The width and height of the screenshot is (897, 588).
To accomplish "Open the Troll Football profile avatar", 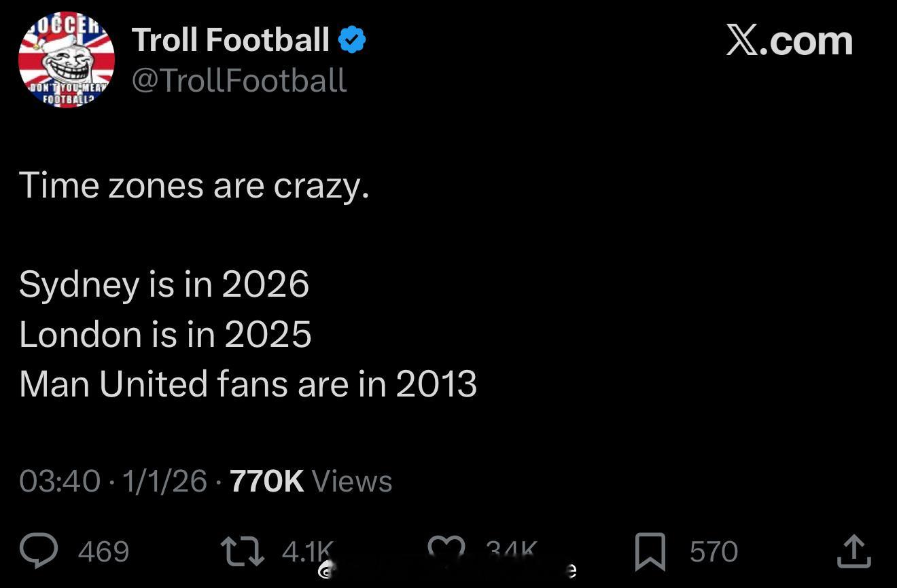I will 67,60.
